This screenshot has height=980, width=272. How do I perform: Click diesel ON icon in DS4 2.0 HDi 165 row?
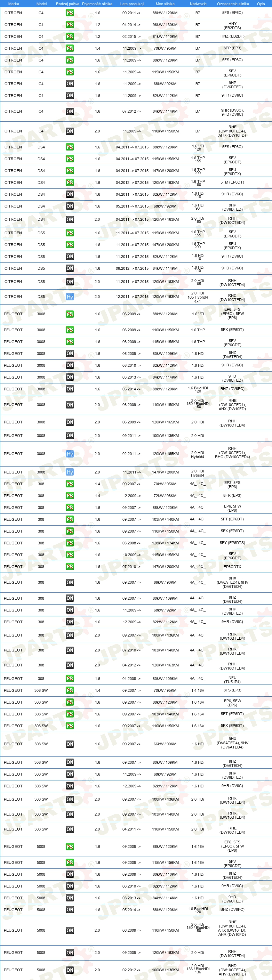click(70, 219)
